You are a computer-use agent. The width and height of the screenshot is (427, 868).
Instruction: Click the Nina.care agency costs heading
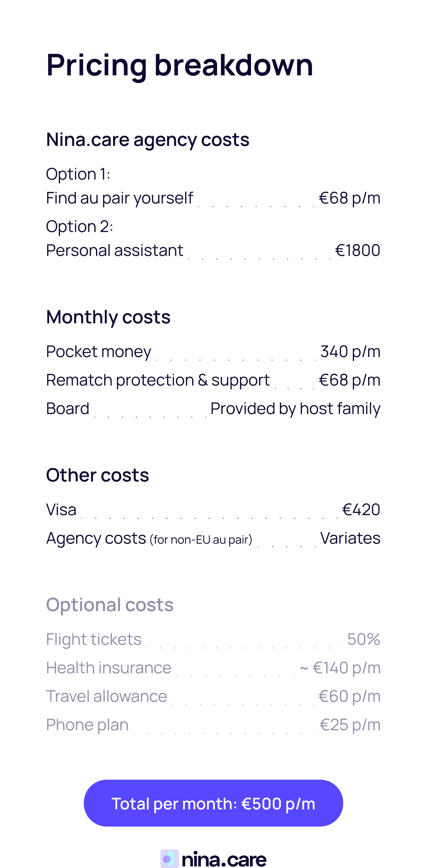(x=147, y=139)
